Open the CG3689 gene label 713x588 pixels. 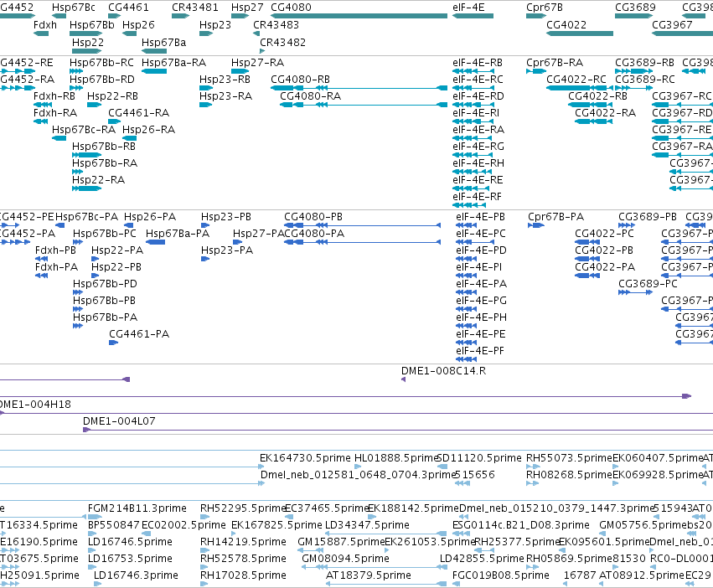point(635,8)
